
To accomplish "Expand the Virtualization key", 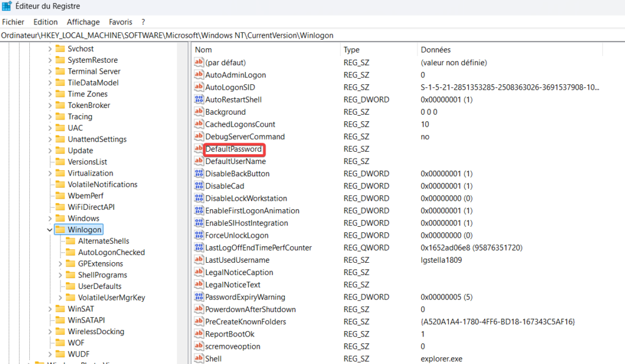I will coord(50,173).
